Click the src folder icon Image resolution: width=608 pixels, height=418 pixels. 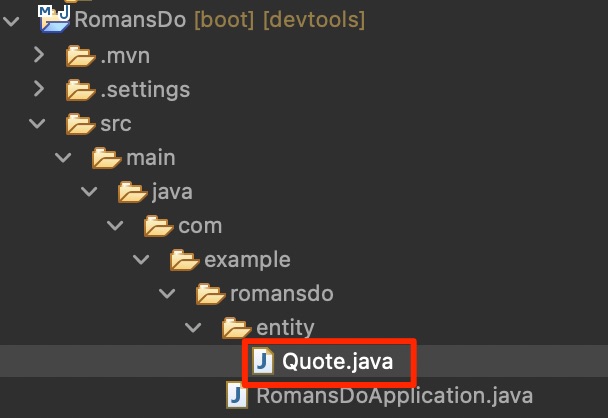79,124
